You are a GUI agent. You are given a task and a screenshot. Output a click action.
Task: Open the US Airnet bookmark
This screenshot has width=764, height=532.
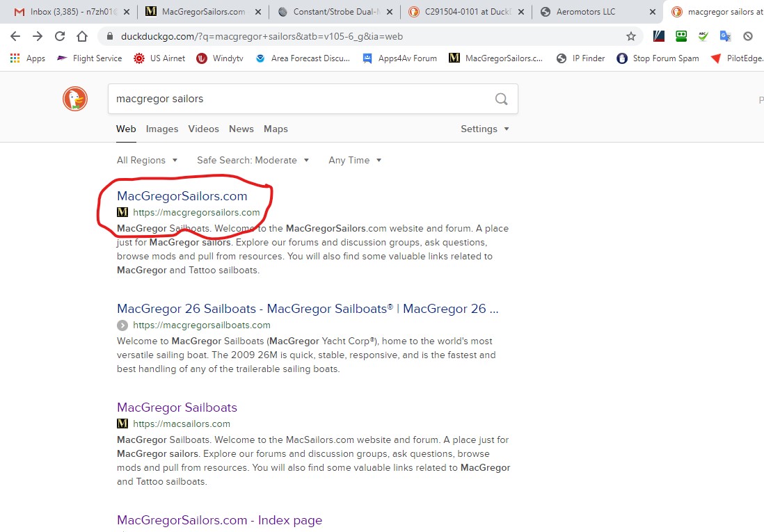point(160,58)
